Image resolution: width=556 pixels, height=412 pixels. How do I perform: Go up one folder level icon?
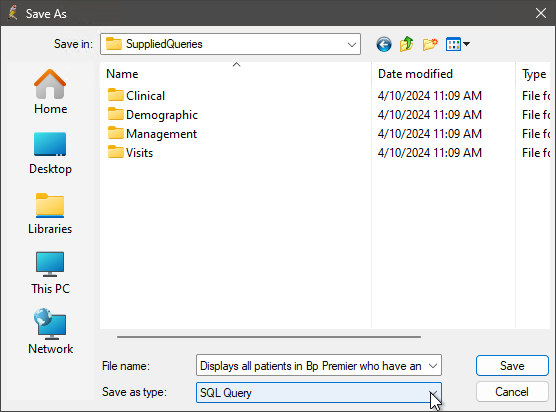point(407,44)
